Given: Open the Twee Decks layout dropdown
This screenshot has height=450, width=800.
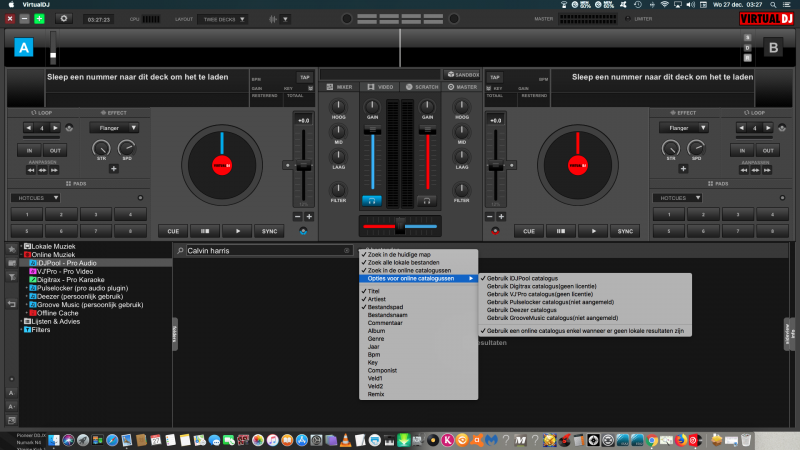Looking at the screenshot, I should [x=223, y=19].
